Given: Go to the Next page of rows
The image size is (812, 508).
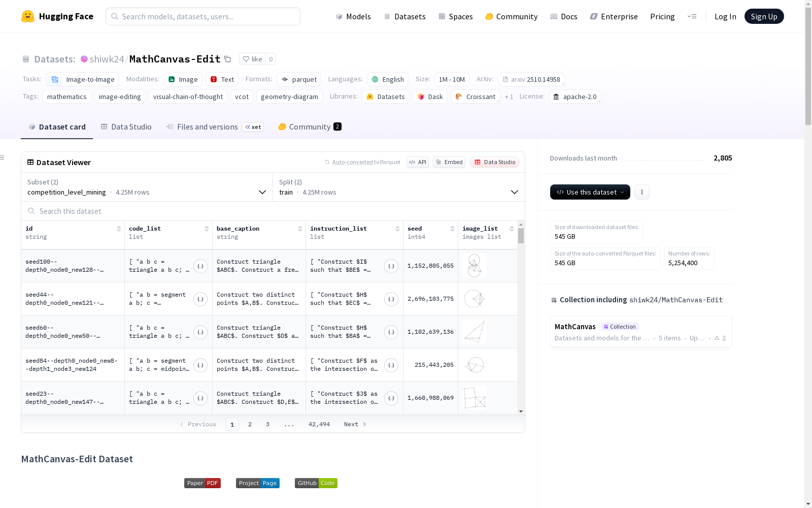Looking at the screenshot, I should click(355, 424).
